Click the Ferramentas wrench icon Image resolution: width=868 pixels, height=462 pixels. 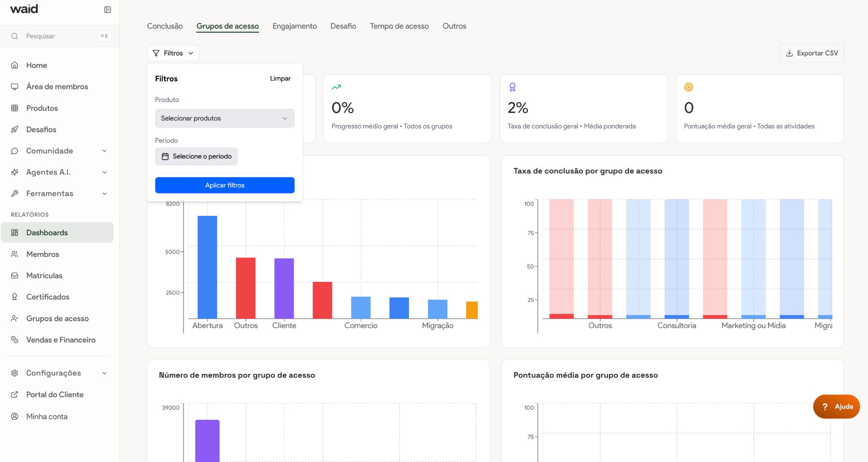click(x=15, y=193)
